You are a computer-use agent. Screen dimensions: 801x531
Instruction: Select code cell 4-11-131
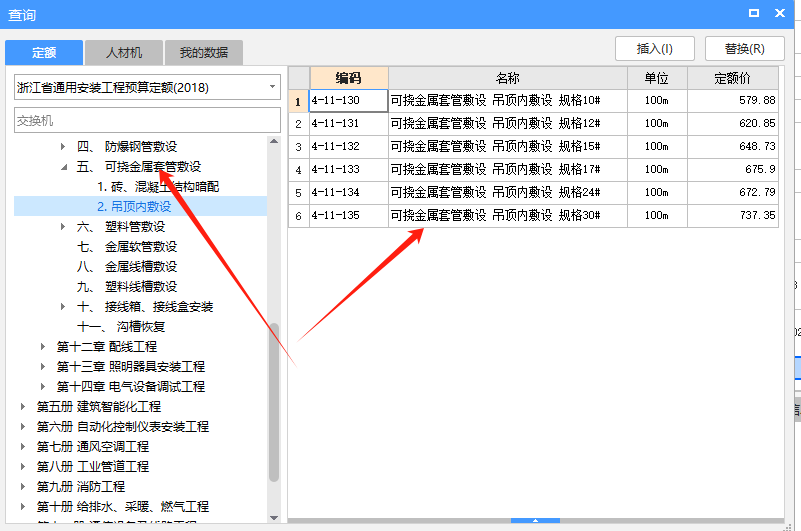[349, 124]
